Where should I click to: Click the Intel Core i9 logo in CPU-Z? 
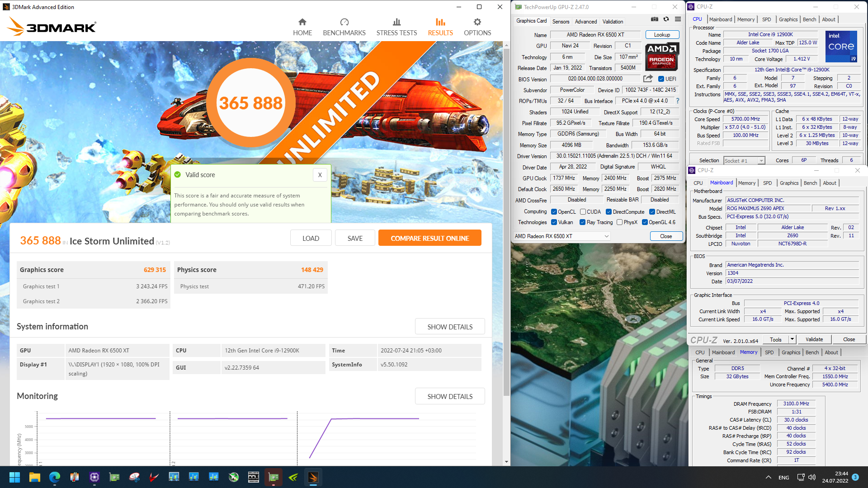coord(841,46)
